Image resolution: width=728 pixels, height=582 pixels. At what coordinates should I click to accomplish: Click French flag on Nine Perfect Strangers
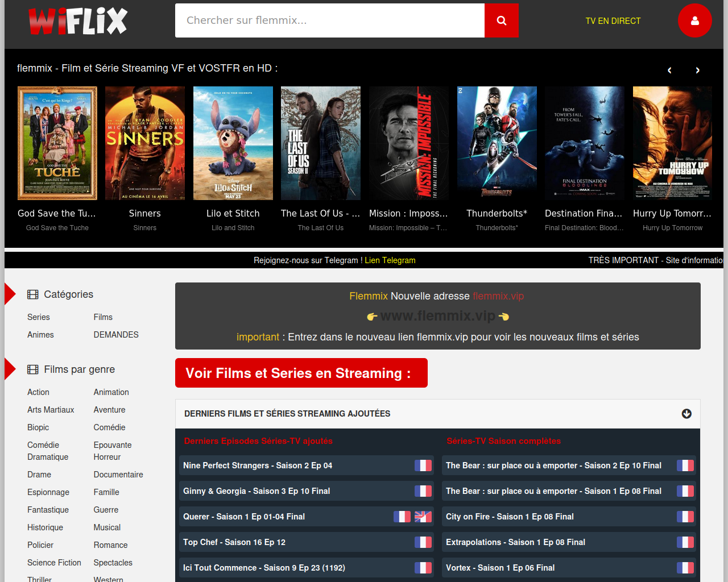pos(423,465)
